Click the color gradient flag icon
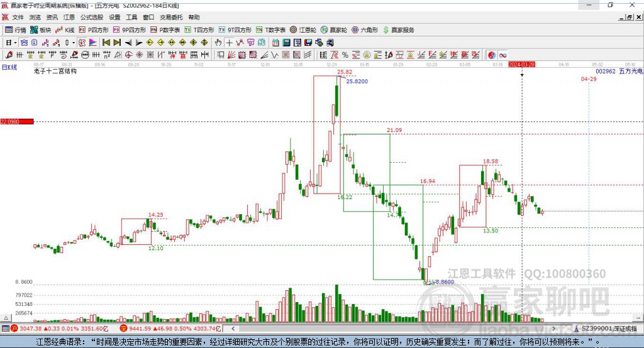The image size is (644, 348). coord(93,43)
